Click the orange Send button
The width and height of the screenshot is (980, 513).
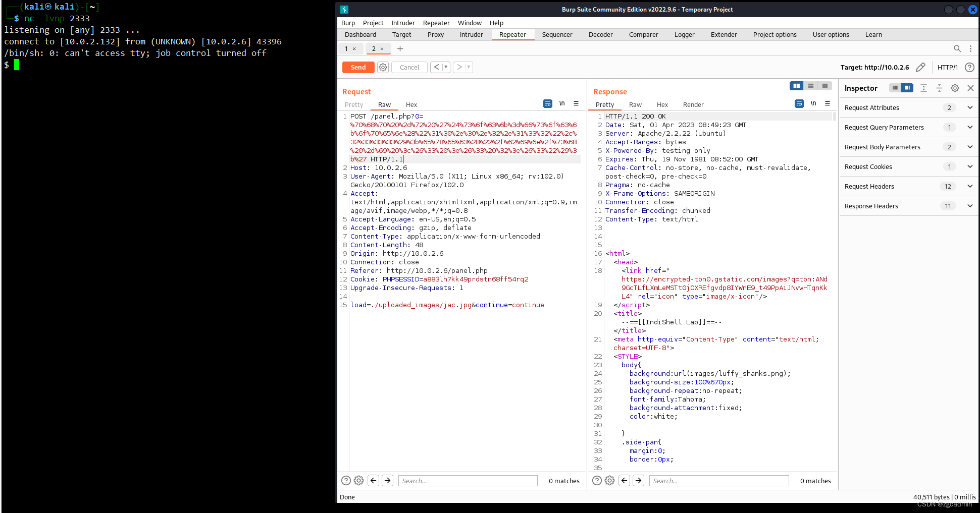tap(358, 67)
